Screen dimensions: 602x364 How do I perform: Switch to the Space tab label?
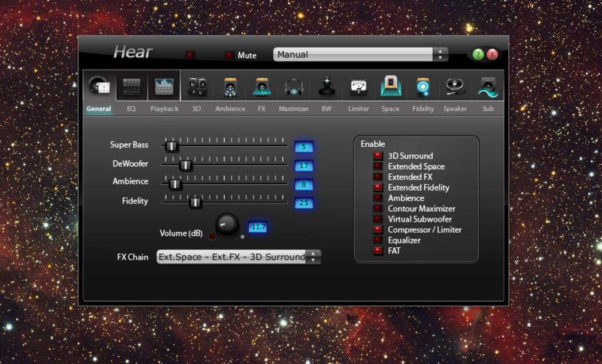click(390, 108)
